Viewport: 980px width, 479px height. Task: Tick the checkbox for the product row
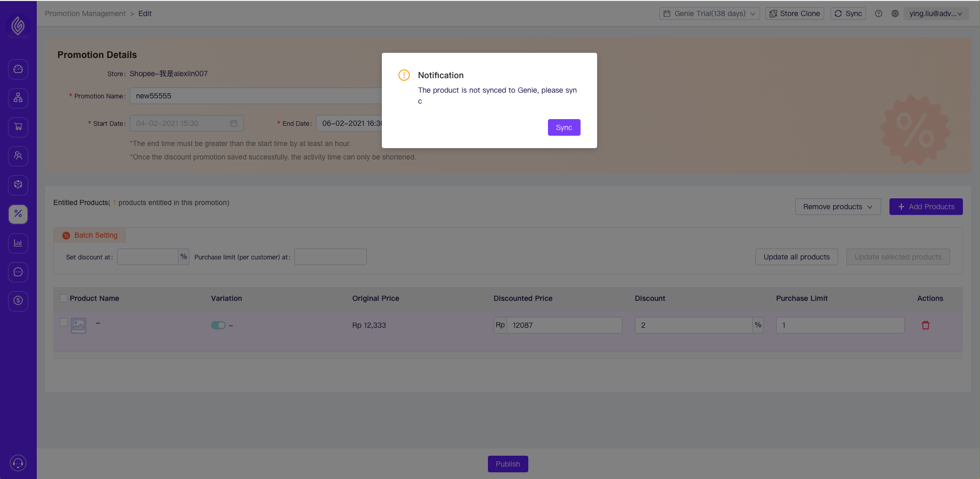(x=64, y=322)
